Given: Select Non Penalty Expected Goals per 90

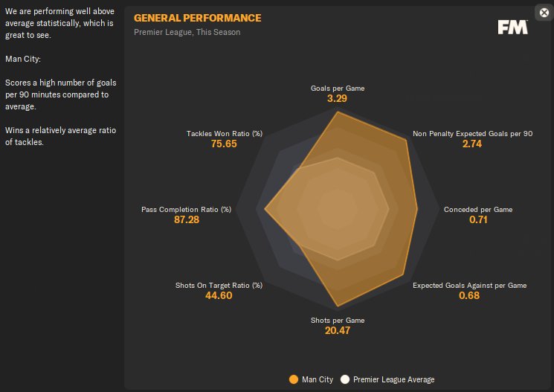Looking at the screenshot, I should click(x=472, y=135).
